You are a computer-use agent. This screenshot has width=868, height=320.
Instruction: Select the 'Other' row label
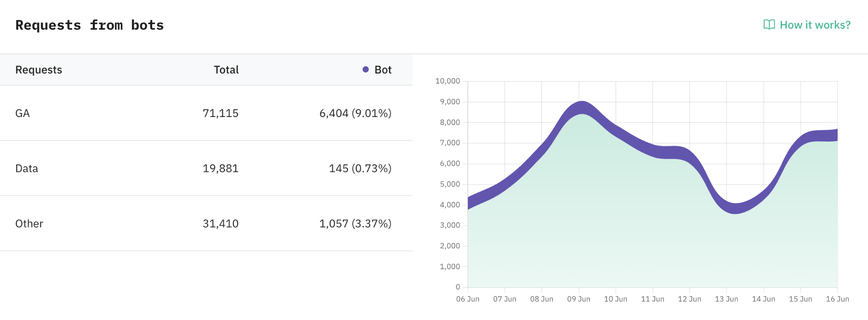pos(29,223)
